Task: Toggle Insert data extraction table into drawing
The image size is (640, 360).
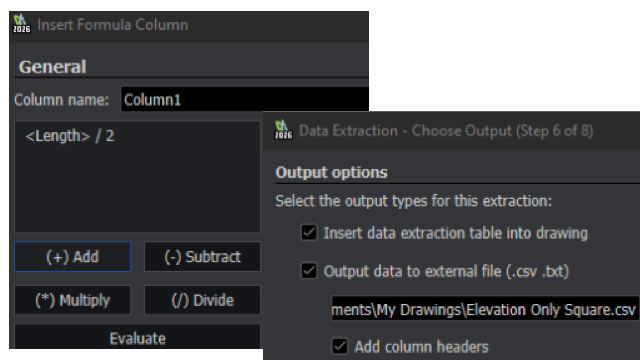Action: [x=309, y=233]
